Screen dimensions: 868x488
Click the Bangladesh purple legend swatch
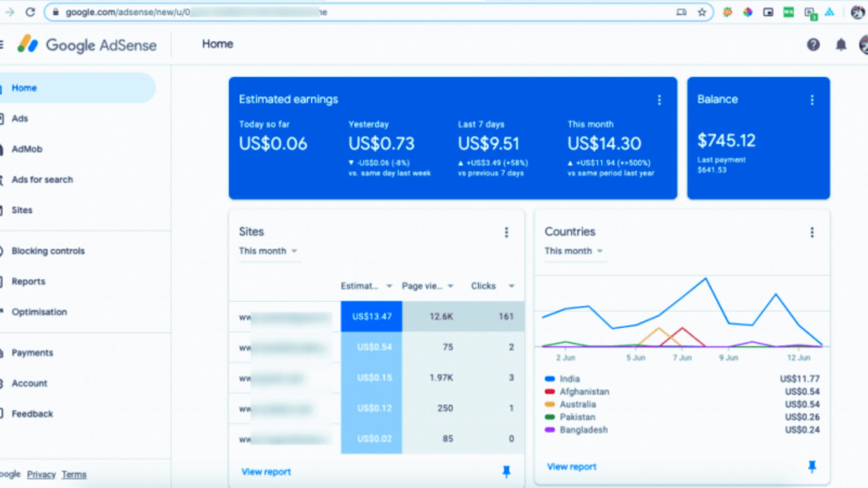pos(550,430)
